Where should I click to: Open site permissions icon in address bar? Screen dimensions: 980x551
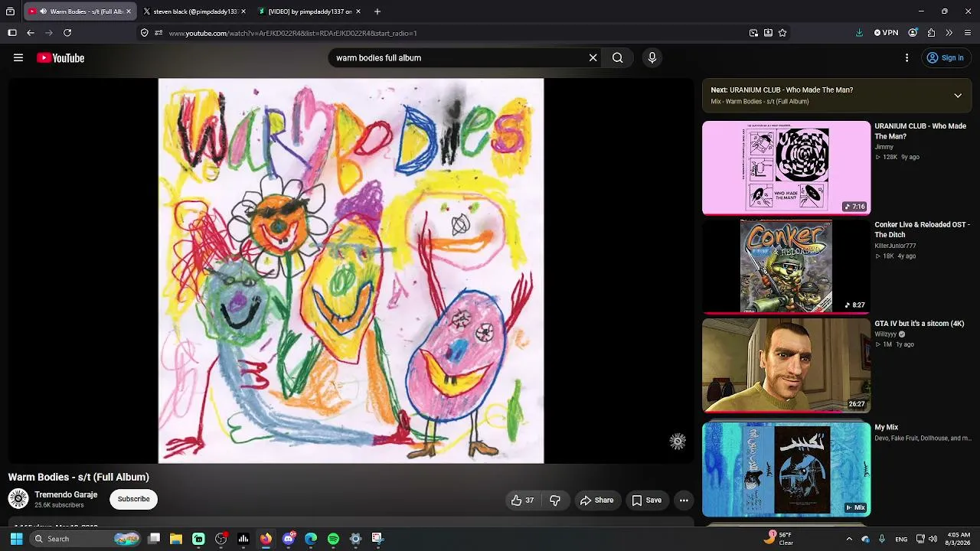click(x=158, y=33)
